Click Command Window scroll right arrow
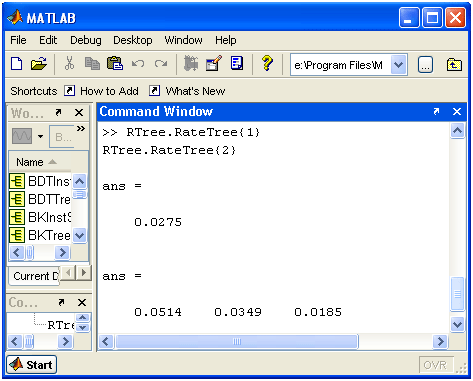This screenshot has width=473, height=381. pyautogui.click(x=440, y=342)
